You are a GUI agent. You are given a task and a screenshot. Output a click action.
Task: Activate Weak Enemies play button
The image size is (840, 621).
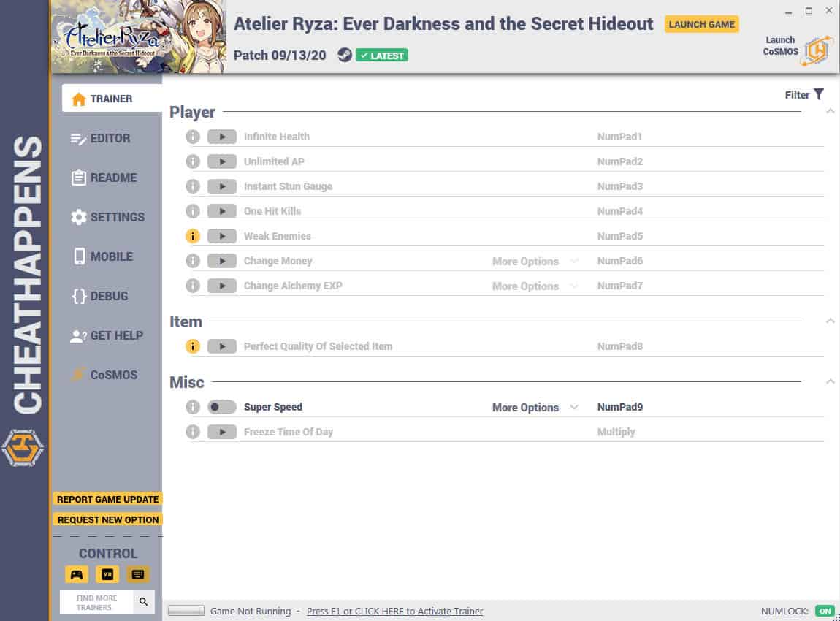point(222,236)
